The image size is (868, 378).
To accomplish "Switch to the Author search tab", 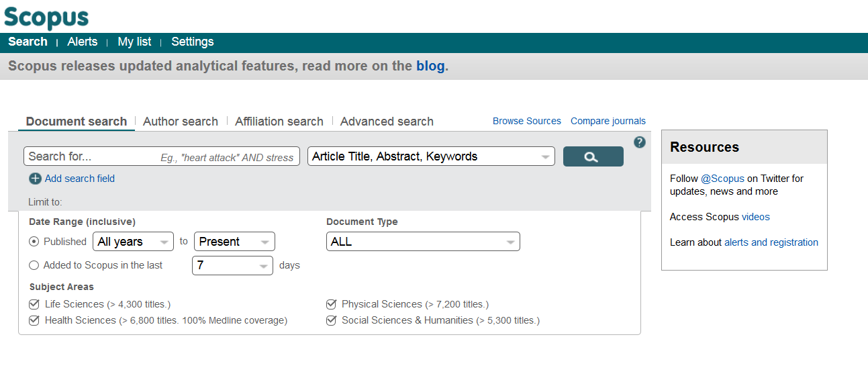I will [181, 122].
